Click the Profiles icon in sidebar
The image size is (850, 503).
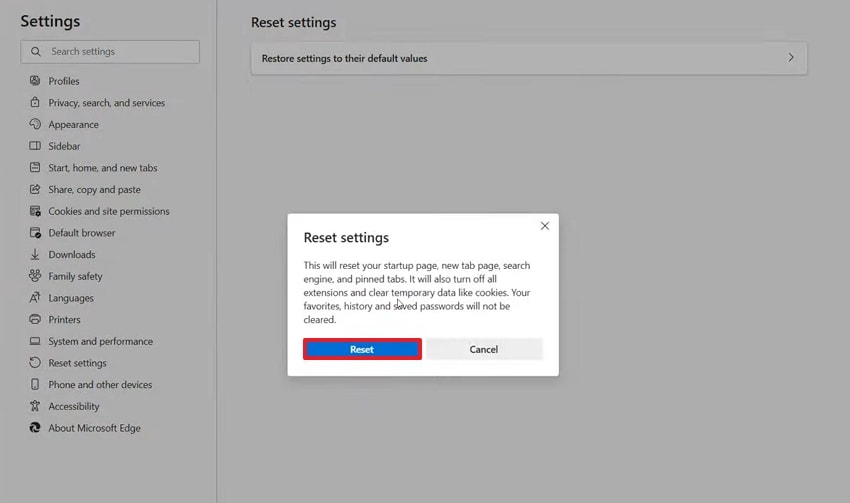35,81
